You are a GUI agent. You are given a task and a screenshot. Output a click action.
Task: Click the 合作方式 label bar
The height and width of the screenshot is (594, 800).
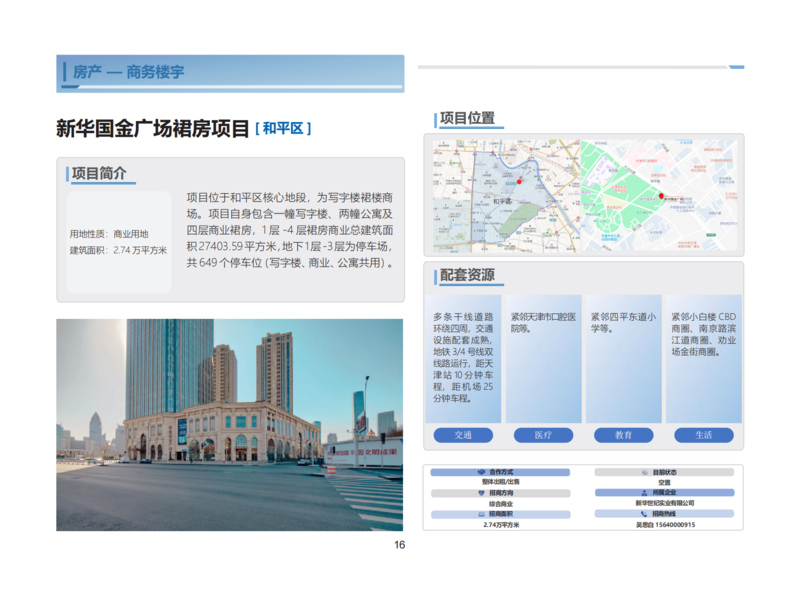click(x=501, y=473)
